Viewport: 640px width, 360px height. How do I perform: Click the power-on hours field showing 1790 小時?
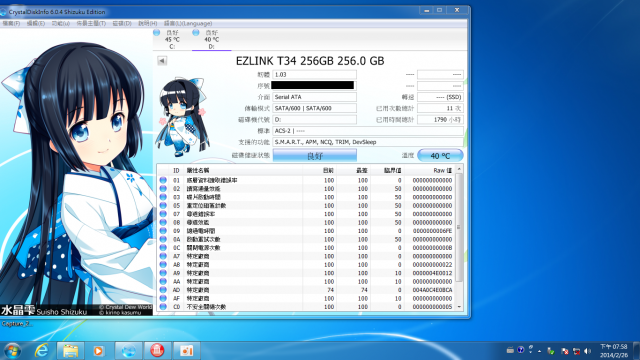click(440, 120)
